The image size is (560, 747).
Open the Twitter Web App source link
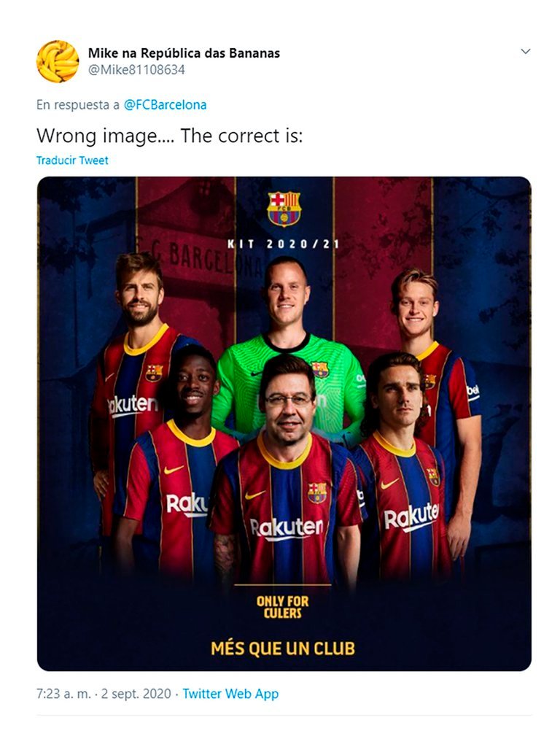(x=230, y=694)
